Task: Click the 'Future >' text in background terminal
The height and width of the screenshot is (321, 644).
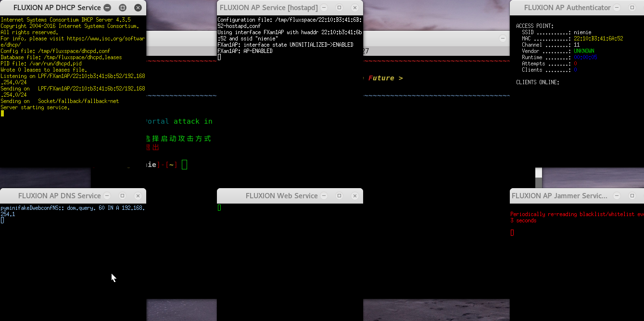Action: point(386,78)
